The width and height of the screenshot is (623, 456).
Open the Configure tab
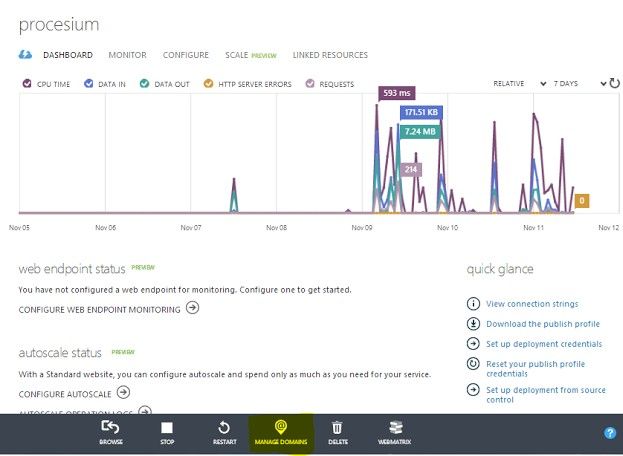186,55
